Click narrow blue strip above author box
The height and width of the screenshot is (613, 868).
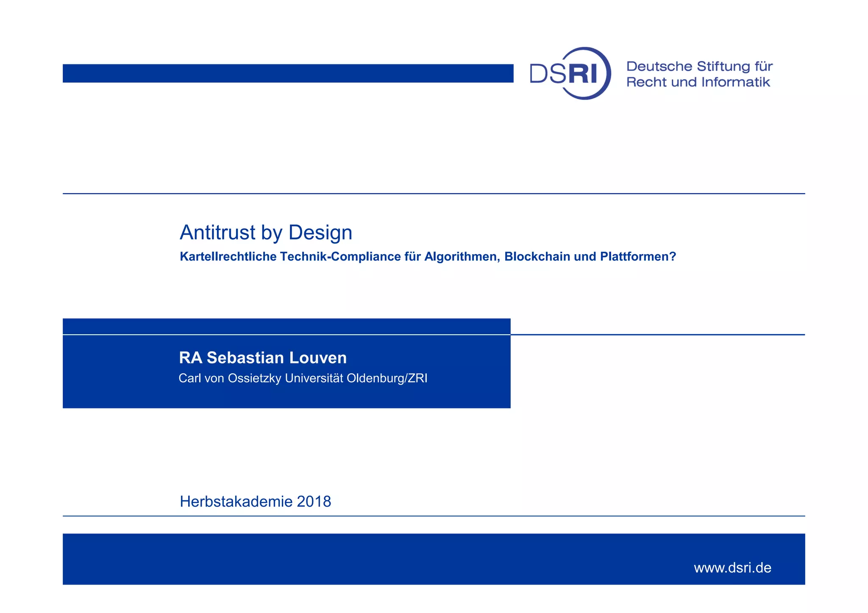287,326
